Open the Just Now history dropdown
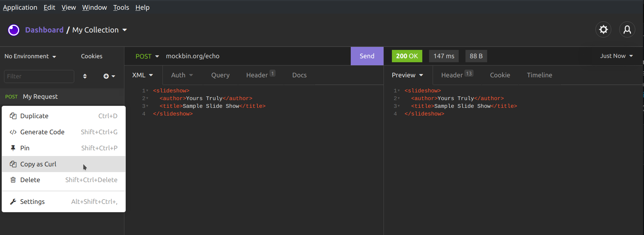 (616, 56)
